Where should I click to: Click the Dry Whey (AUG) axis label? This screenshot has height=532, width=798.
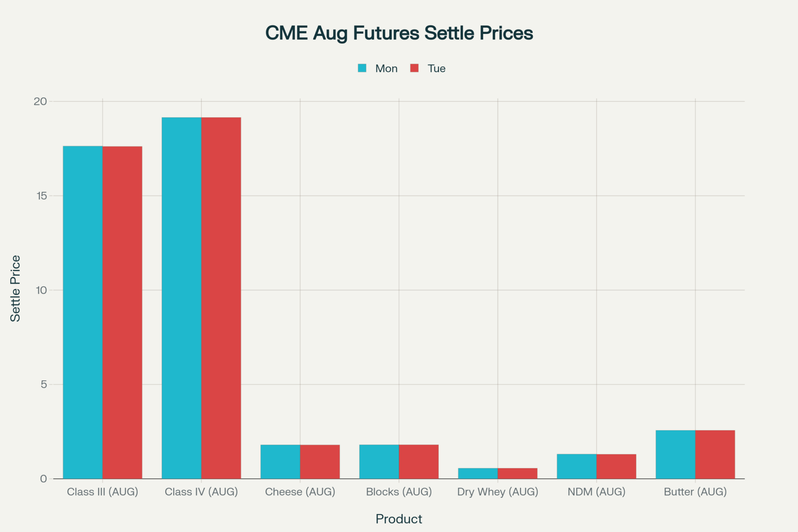498,492
